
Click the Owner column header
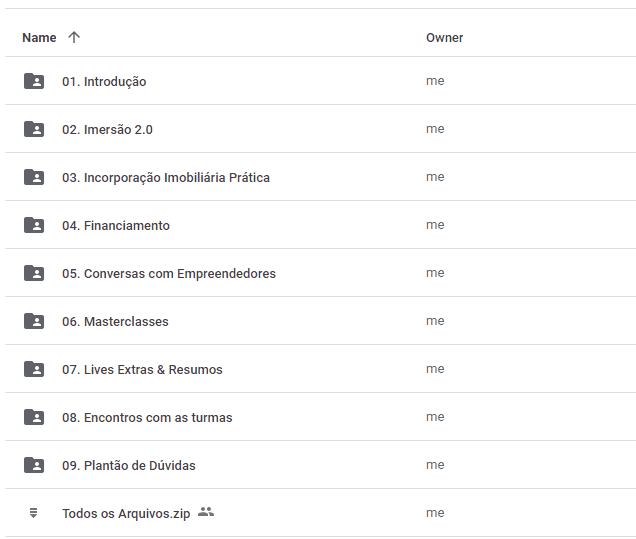click(x=444, y=38)
